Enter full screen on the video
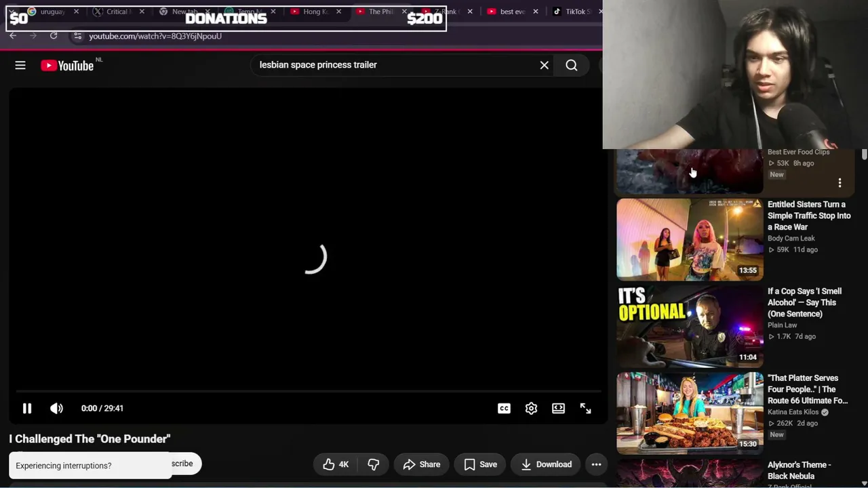This screenshot has height=488, width=868. 585,408
